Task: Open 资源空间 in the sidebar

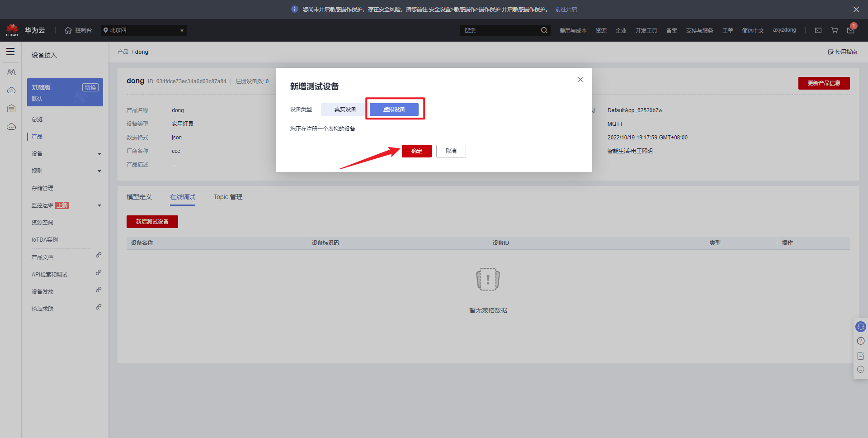Action: (42, 223)
